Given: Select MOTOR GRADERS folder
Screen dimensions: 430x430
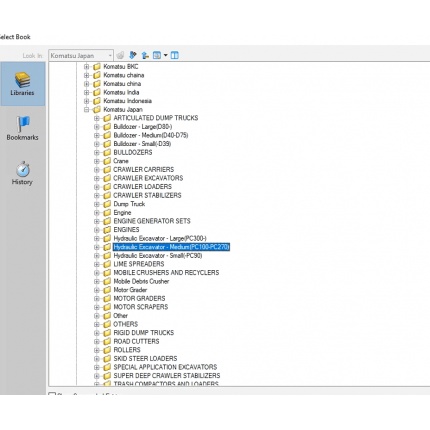Looking at the screenshot, I should [139, 298].
